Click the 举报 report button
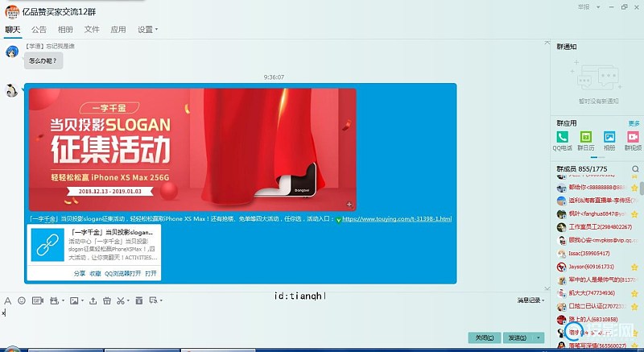644x352 pixels. coord(584,7)
